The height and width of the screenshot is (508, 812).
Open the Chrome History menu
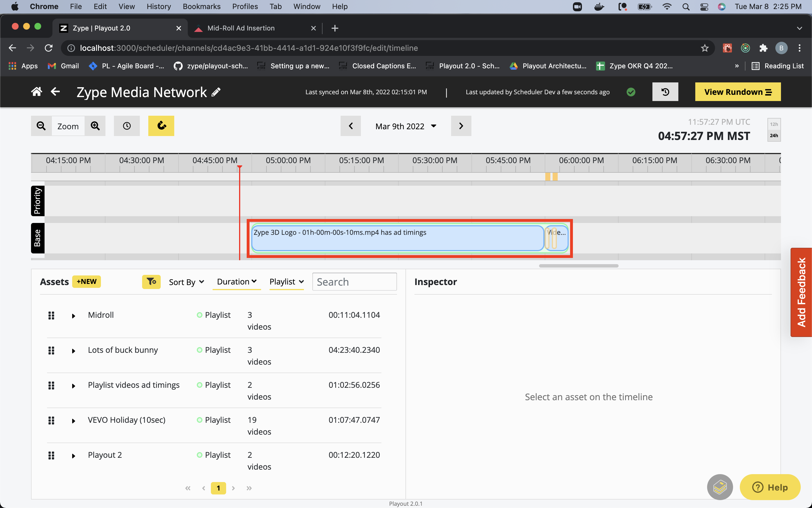pyautogui.click(x=159, y=6)
